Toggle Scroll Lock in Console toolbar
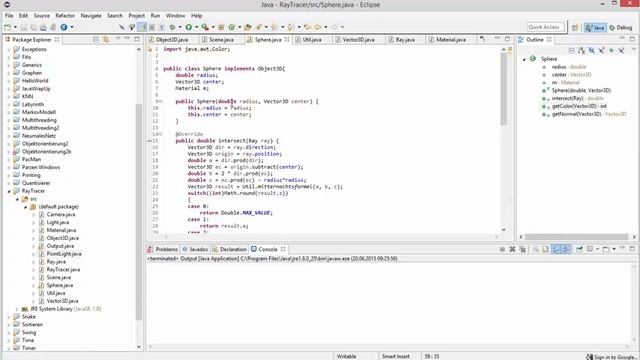This screenshot has width=640, height=360. pos(546,249)
